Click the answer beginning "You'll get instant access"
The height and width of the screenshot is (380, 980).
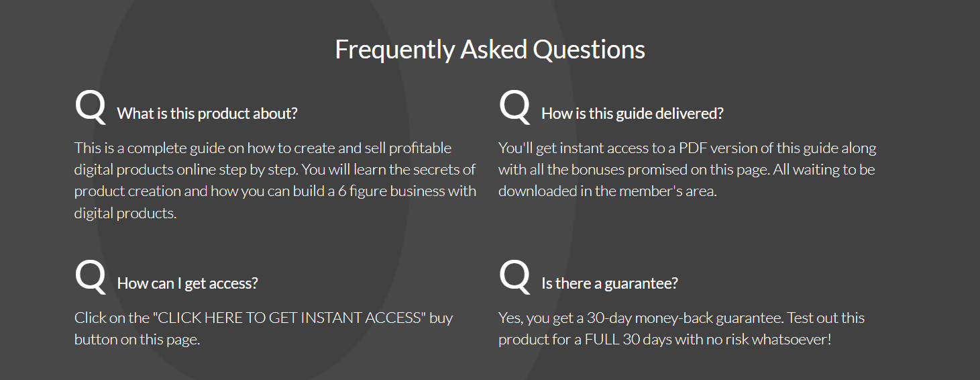(x=687, y=169)
